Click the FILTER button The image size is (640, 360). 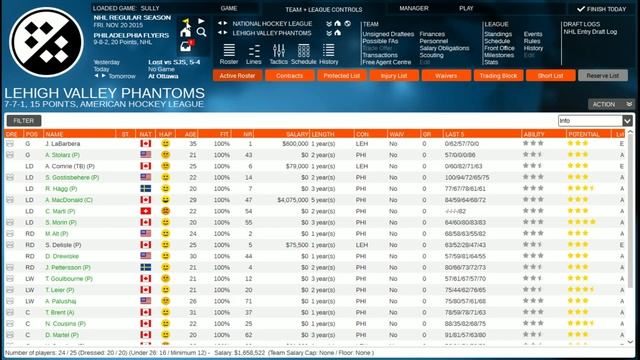pos(24,121)
